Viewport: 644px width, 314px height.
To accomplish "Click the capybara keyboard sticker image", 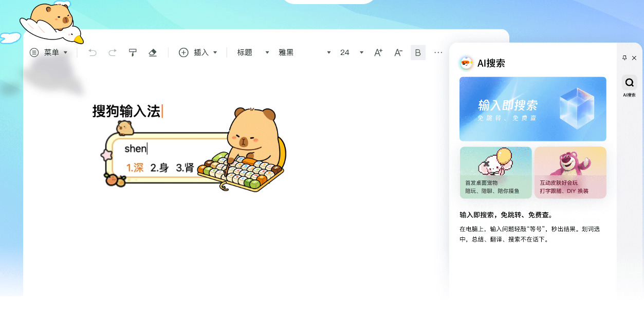I will pos(242,150).
